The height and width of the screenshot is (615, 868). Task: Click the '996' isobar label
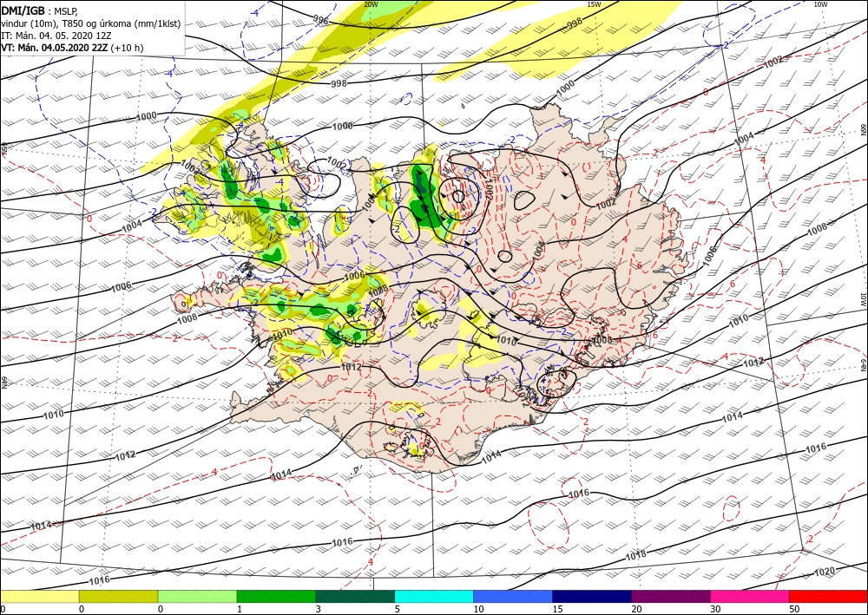click(320, 21)
